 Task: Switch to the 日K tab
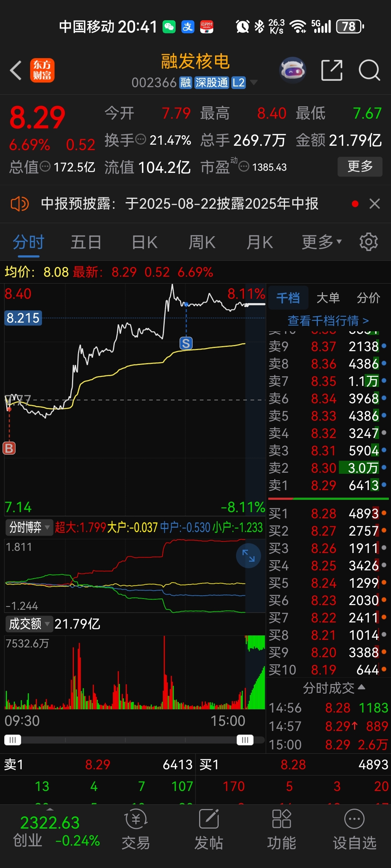pos(144,242)
